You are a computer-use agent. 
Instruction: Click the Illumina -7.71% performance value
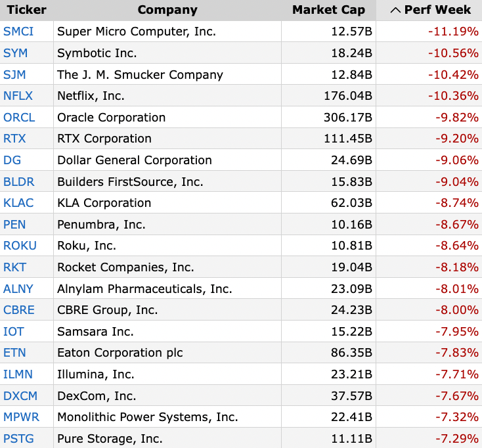[453, 374]
